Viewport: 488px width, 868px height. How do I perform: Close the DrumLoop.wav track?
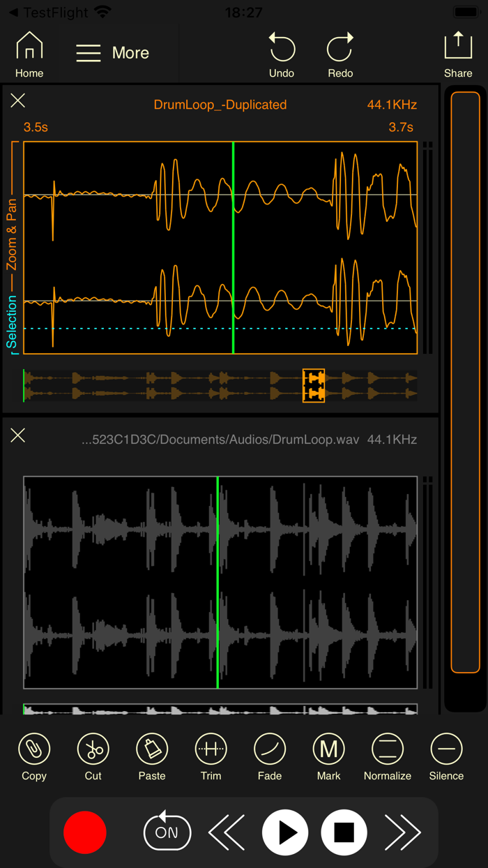click(18, 435)
